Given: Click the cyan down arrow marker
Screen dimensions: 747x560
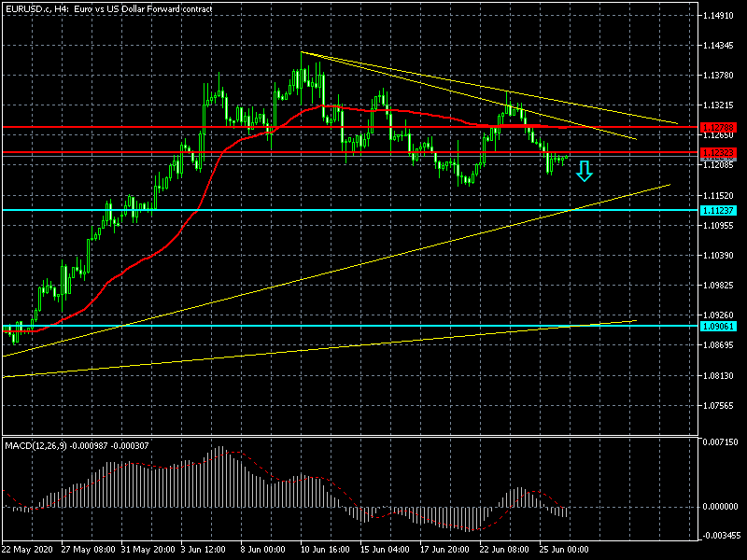Looking at the screenshot, I should 584,171.
